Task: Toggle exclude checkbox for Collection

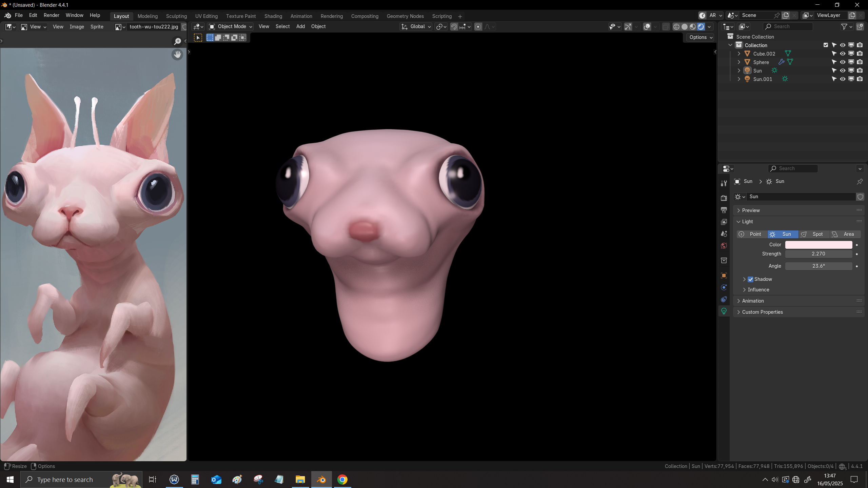Action: pyautogui.click(x=826, y=45)
